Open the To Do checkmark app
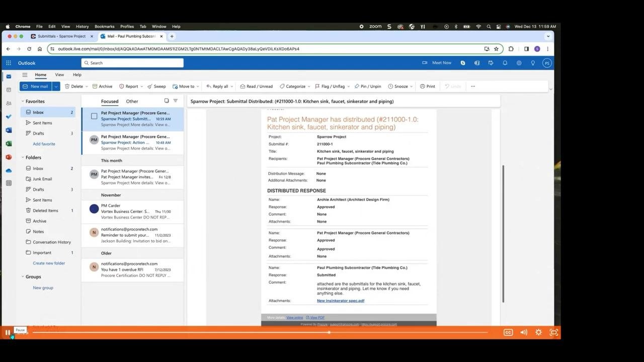The image size is (644, 362). click(x=9, y=117)
